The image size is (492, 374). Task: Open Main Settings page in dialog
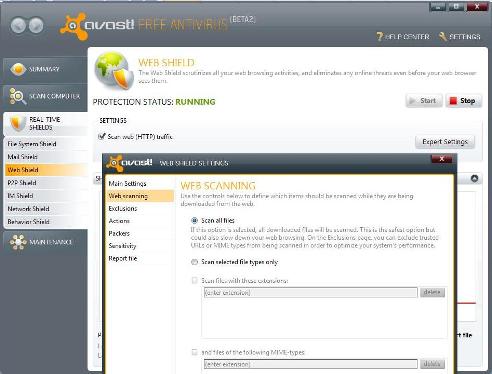coord(140,183)
